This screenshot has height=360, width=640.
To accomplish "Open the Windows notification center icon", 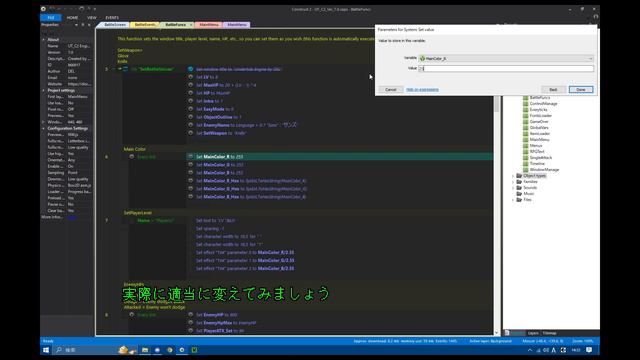I will [x=589, y=350].
